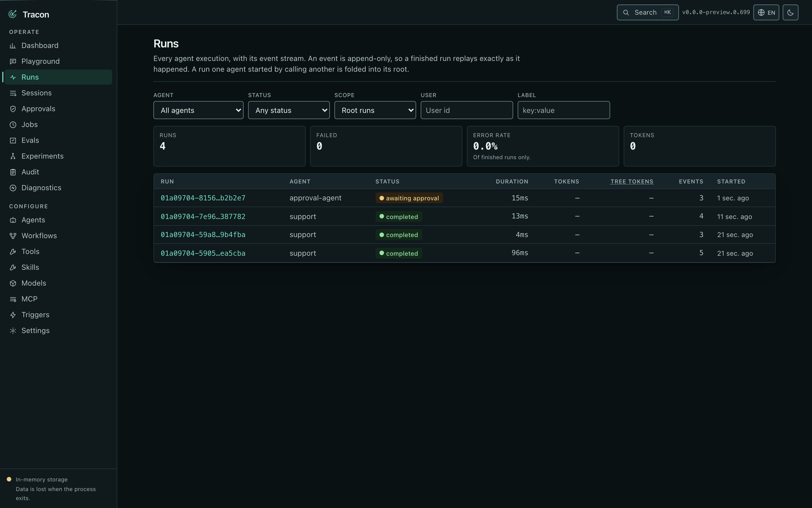Click the Triggers lightning icon
The height and width of the screenshot is (508, 812).
(13, 315)
